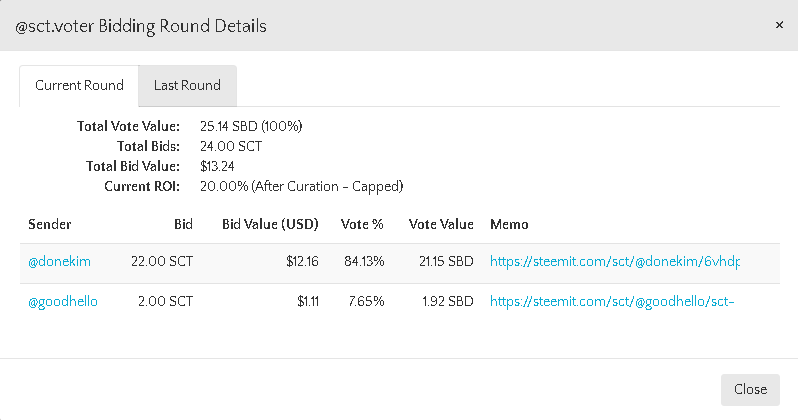This screenshot has height=420, width=798.
Task: Click the Vote Value column header
Action: point(441,225)
